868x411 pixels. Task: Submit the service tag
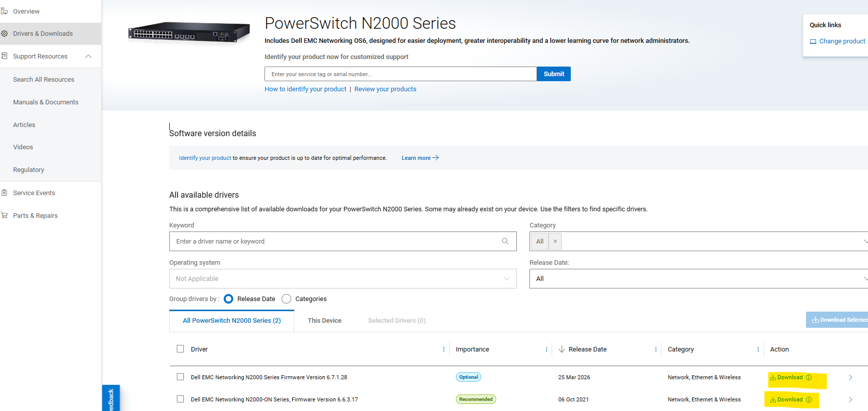(x=554, y=74)
